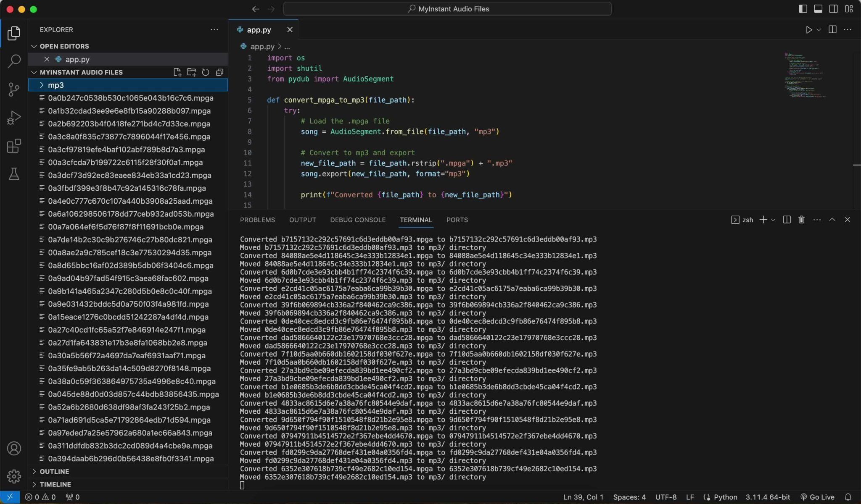Toggle the secondary side bar
The width and height of the screenshot is (861, 504).
coord(833,9)
